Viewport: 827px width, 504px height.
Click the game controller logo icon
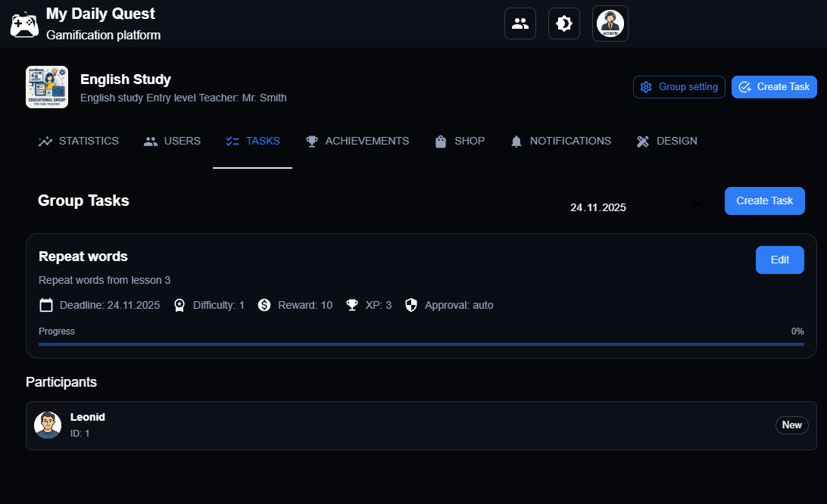[x=23, y=24]
